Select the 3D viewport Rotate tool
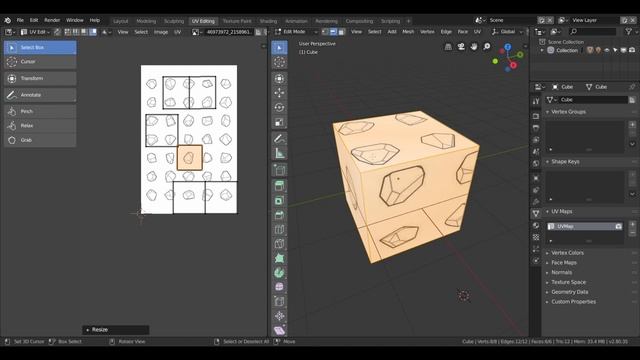The width and height of the screenshot is (640, 360). click(279, 107)
